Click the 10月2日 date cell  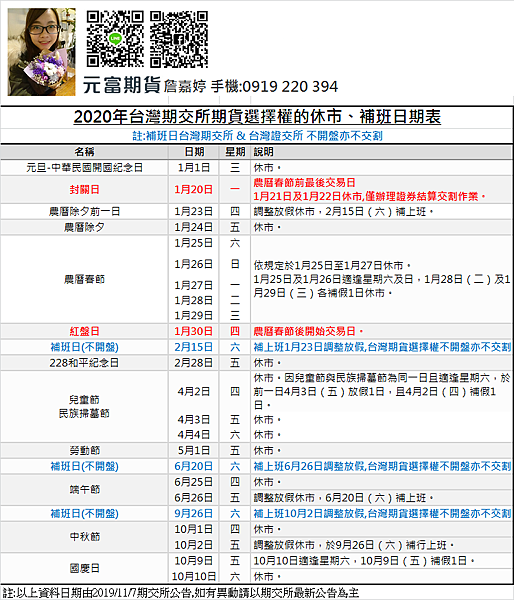[194, 545]
